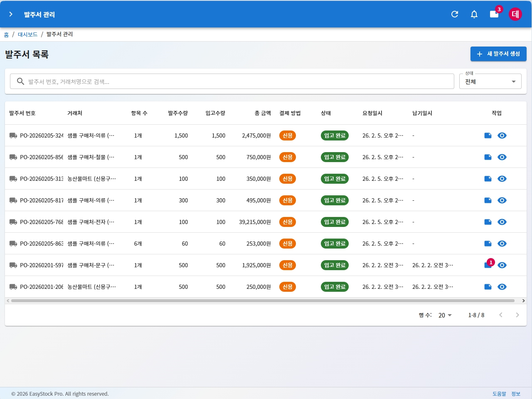Open the user avatar menu

tap(515, 14)
